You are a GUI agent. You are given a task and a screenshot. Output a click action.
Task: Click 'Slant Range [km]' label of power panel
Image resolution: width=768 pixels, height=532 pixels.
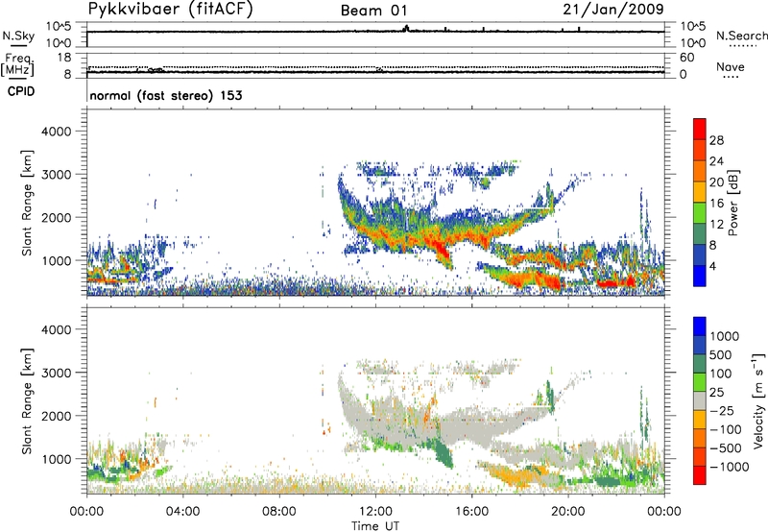tap(27, 203)
